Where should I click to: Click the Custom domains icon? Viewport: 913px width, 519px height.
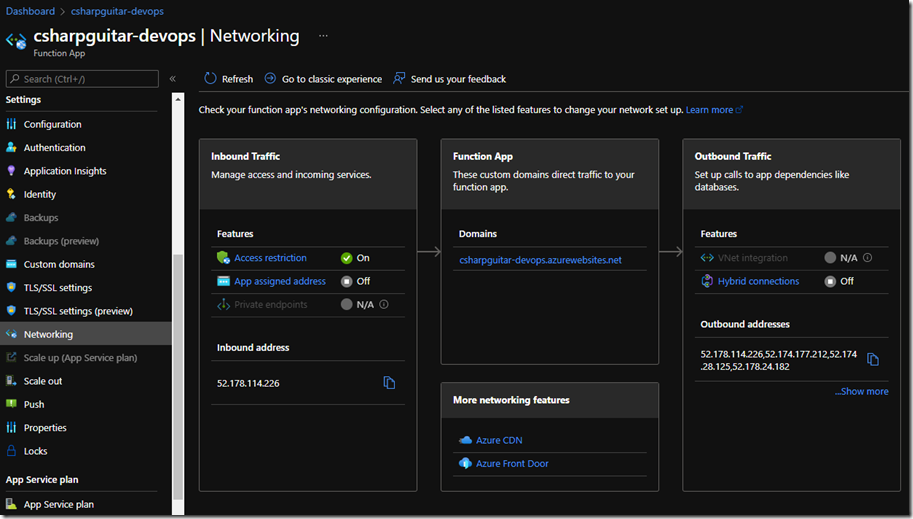point(11,264)
